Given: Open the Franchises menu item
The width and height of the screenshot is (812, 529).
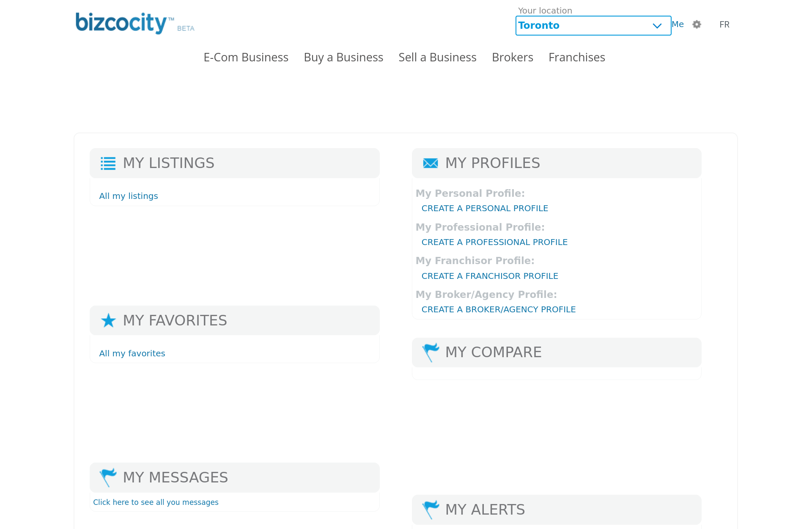Looking at the screenshot, I should [576, 57].
